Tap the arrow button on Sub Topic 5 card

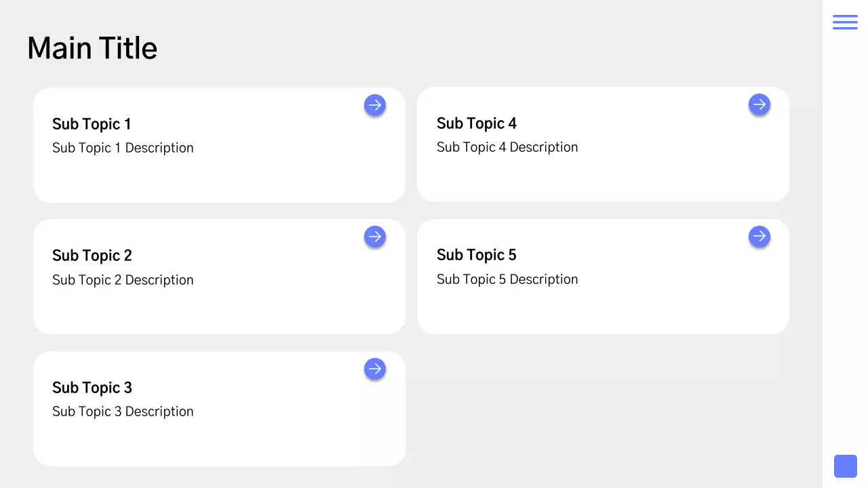pyautogui.click(x=759, y=237)
